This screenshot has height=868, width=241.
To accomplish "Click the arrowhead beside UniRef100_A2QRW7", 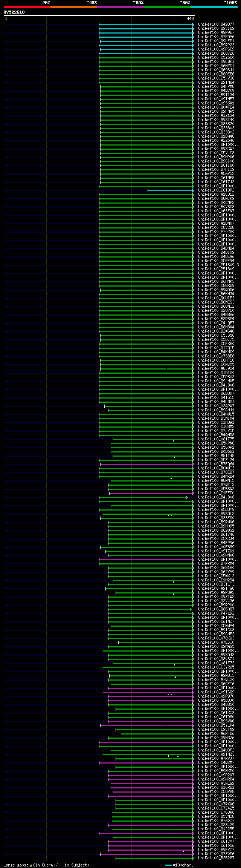I will tap(193, 406).
